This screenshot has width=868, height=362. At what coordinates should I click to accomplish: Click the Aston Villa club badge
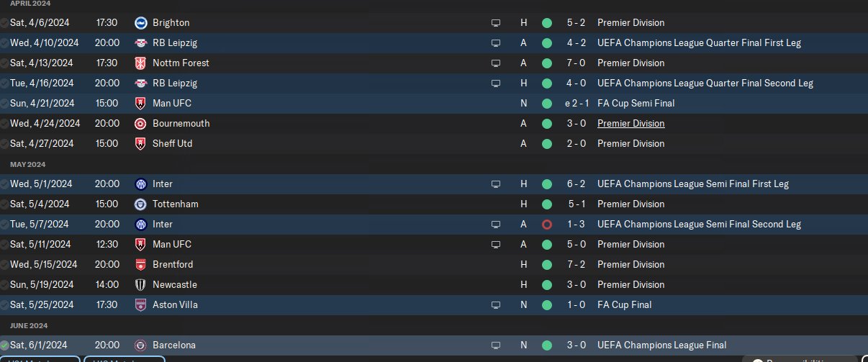tap(140, 305)
